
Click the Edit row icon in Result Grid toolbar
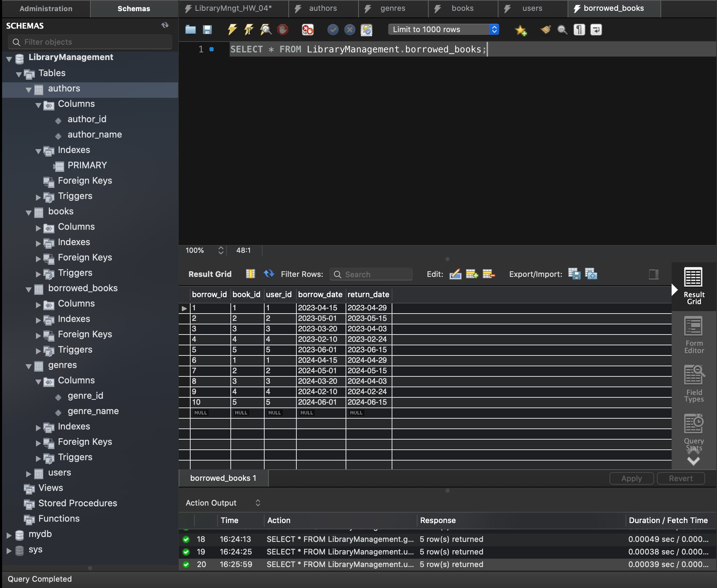point(454,274)
